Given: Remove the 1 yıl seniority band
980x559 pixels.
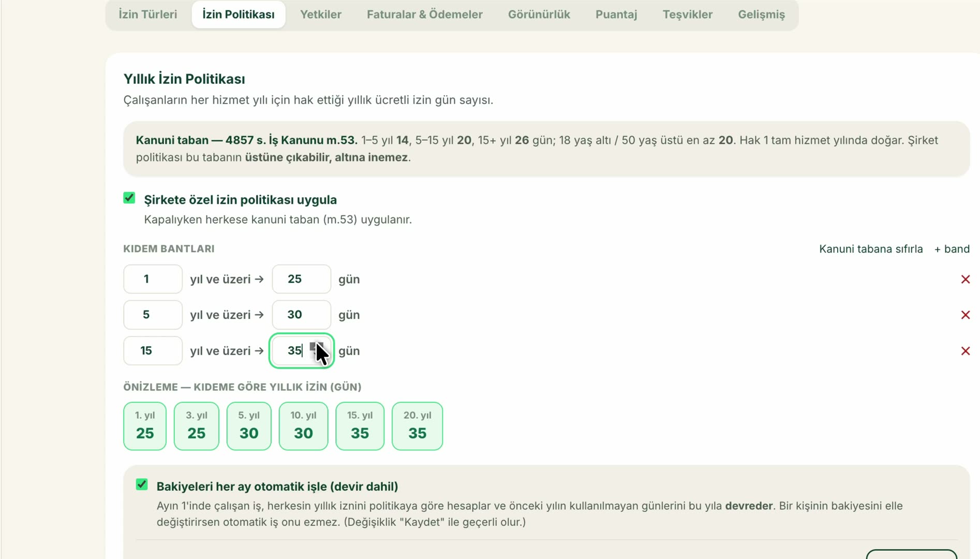Looking at the screenshot, I should point(965,279).
